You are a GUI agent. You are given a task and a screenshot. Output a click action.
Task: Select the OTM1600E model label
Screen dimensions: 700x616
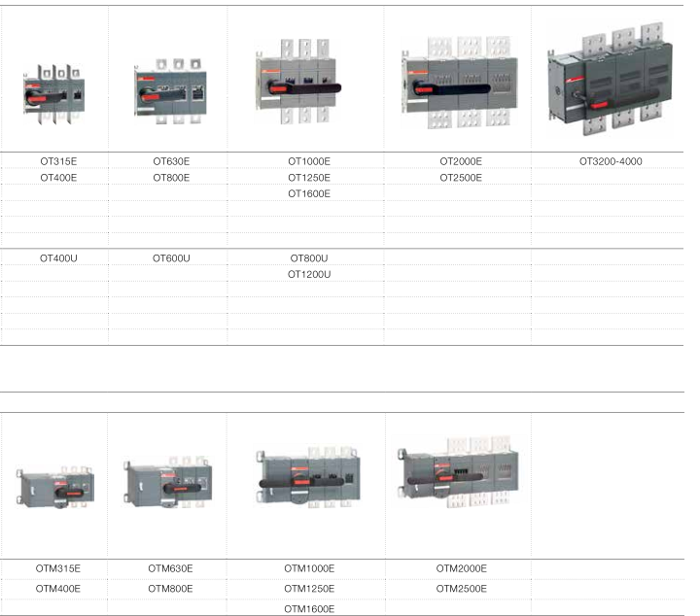309,609
